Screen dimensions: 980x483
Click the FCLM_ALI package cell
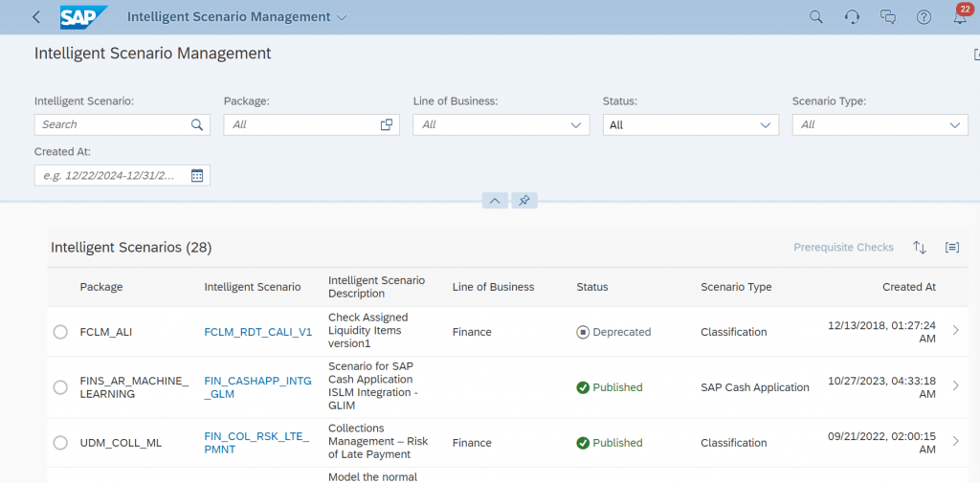coord(106,332)
